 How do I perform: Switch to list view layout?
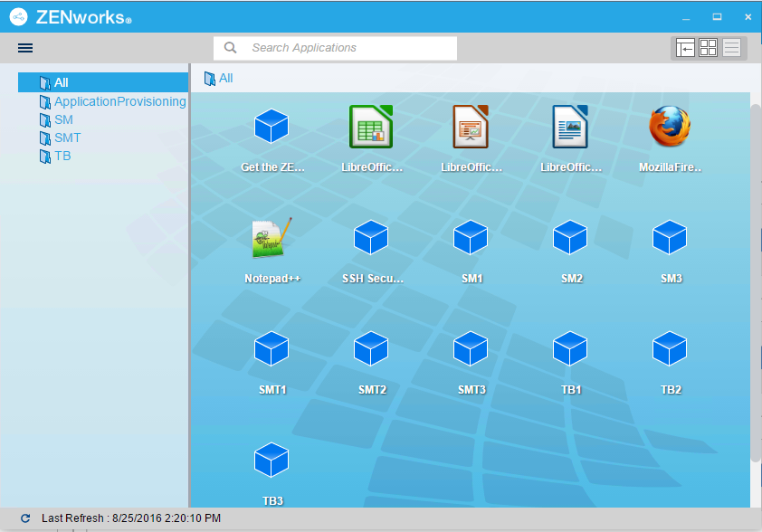point(731,48)
